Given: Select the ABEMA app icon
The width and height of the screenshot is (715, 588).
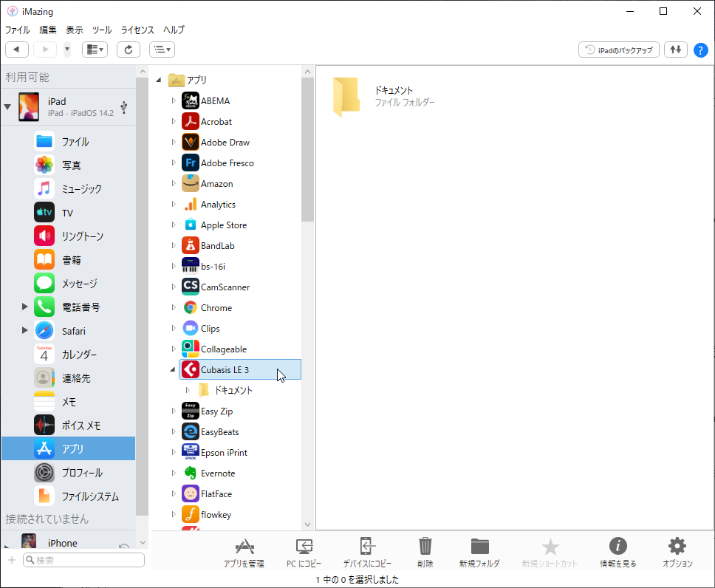Looking at the screenshot, I should (190, 100).
